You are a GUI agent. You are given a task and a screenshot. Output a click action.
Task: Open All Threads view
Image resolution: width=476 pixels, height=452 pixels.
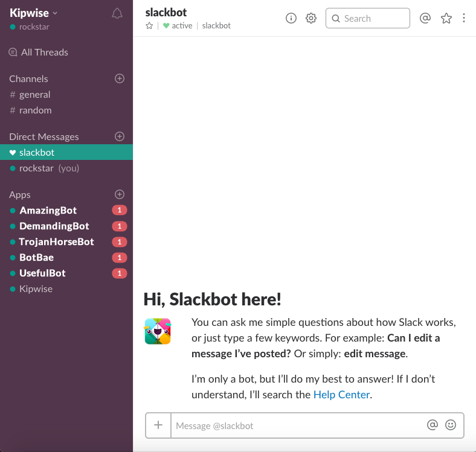tap(44, 53)
